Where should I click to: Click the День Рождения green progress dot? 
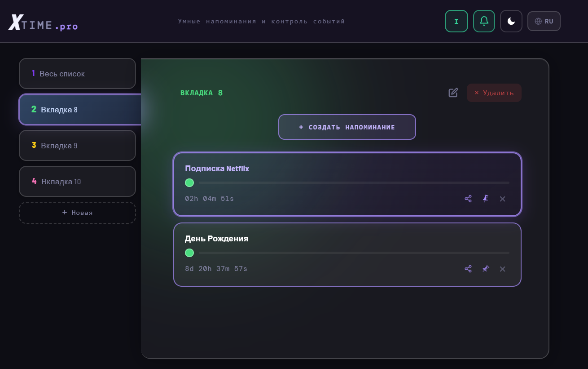(x=189, y=253)
